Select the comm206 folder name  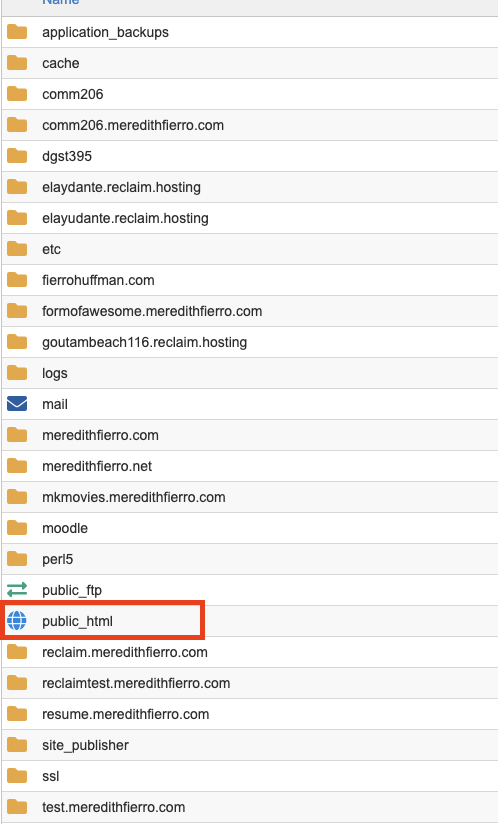(72, 94)
